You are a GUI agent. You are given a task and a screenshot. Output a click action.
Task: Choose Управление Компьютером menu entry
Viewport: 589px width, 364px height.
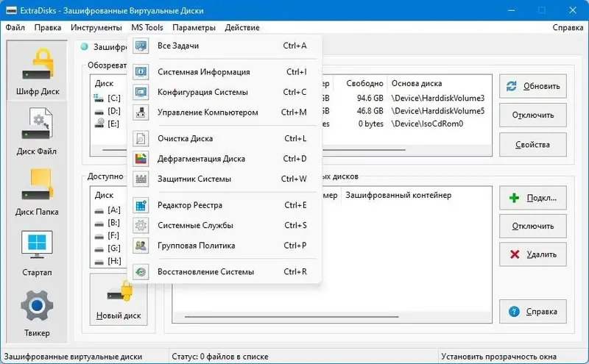(x=225, y=113)
